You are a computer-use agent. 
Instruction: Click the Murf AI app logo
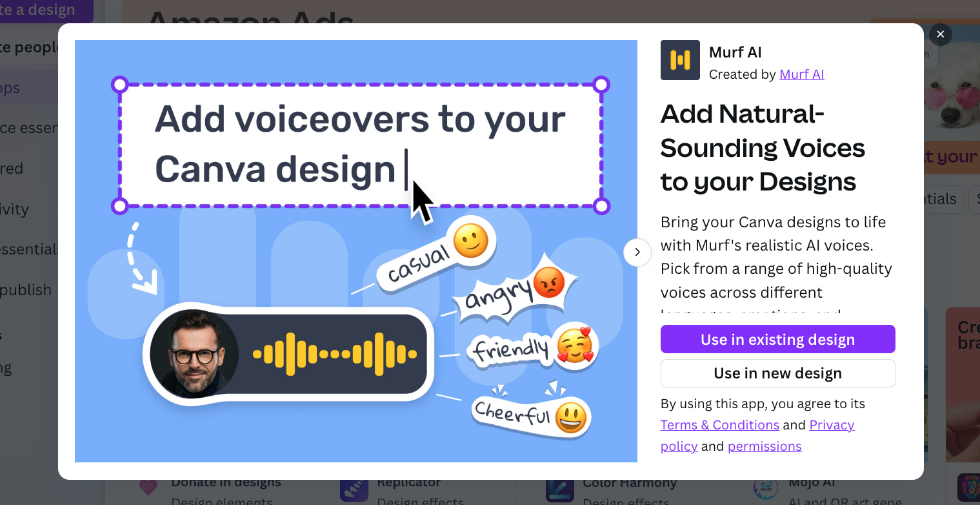pyautogui.click(x=680, y=60)
